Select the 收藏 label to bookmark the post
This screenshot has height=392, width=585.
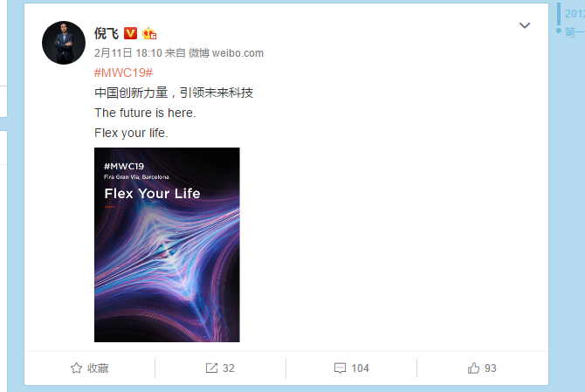[x=98, y=368]
